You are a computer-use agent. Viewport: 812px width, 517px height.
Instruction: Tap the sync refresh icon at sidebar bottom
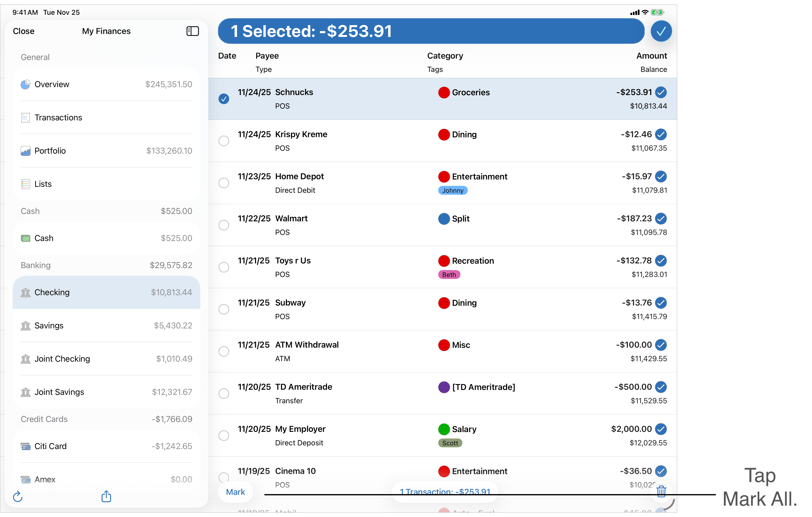click(17, 496)
